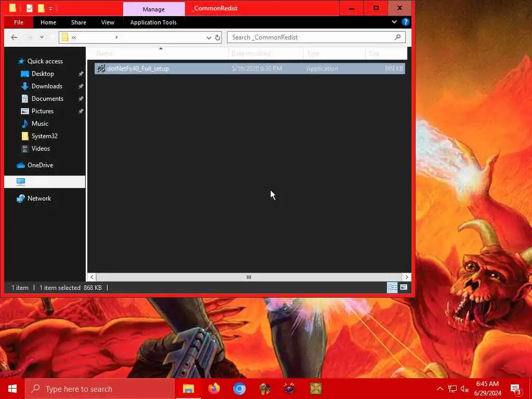Open clock showing 6:45 AM
The height and width of the screenshot is (399, 532).
[487, 389]
